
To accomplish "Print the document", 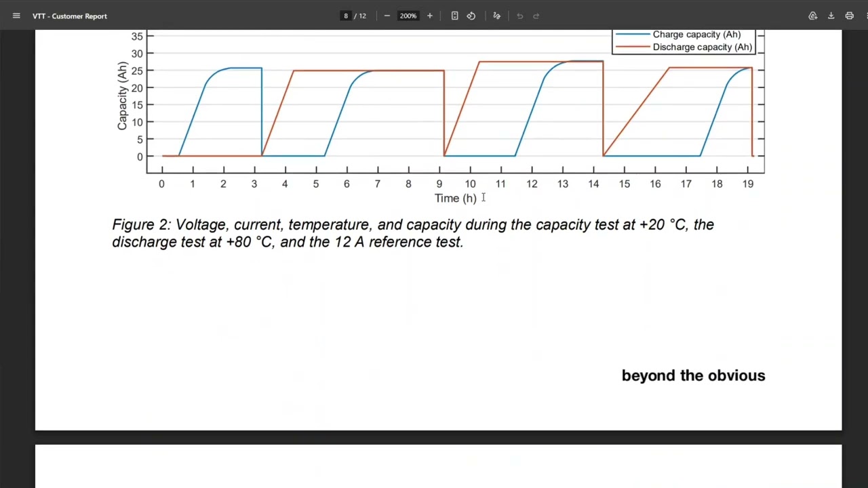I will coord(849,16).
